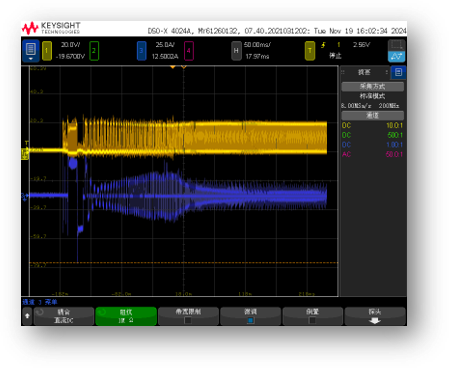Open the trigger T badge
The width and height of the screenshot is (449, 368).
(310, 51)
